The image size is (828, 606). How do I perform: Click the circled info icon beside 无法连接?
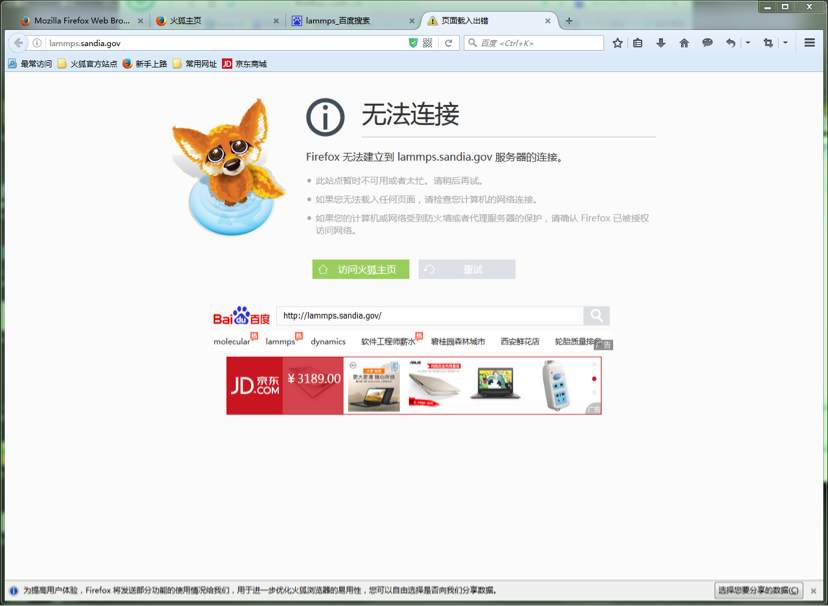coord(325,117)
